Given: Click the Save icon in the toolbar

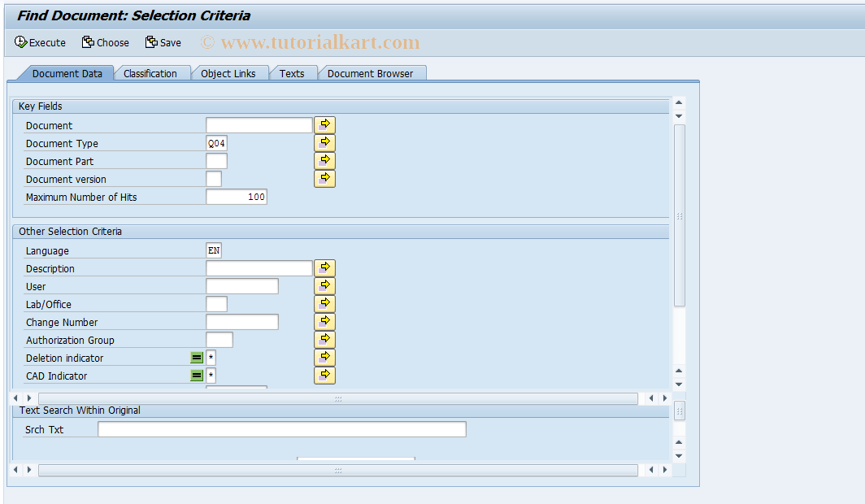Looking at the screenshot, I should (x=163, y=42).
